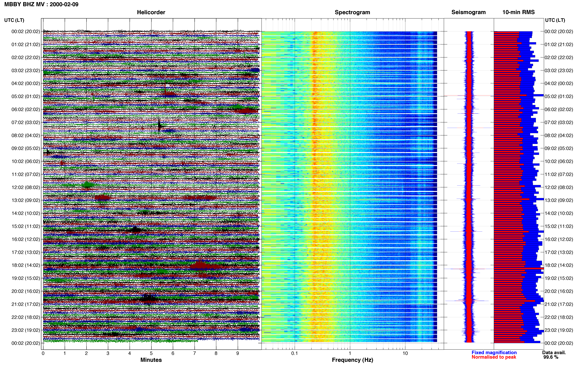Click the Seismogram panel heading
Screen dimensions: 588x368
(468, 12)
